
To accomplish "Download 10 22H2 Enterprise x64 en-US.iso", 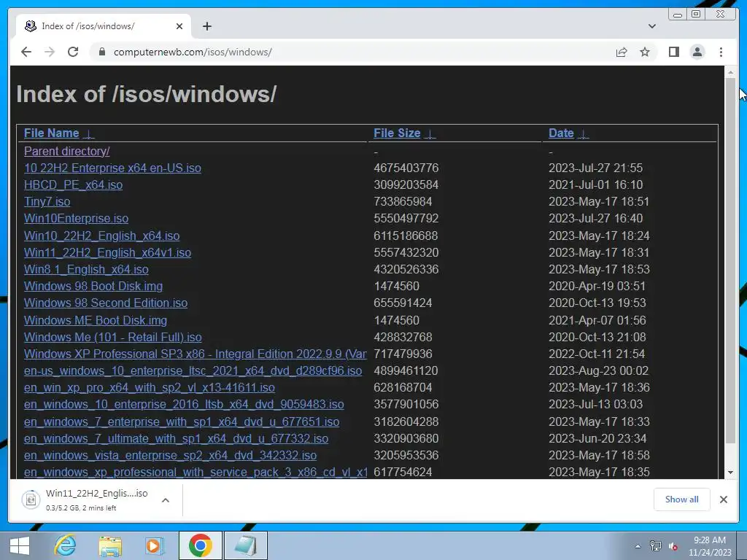I will (x=112, y=168).
